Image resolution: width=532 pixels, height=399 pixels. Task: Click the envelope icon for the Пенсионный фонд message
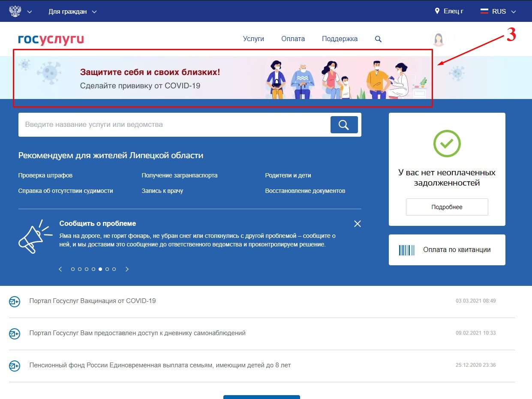click(15, 366)
